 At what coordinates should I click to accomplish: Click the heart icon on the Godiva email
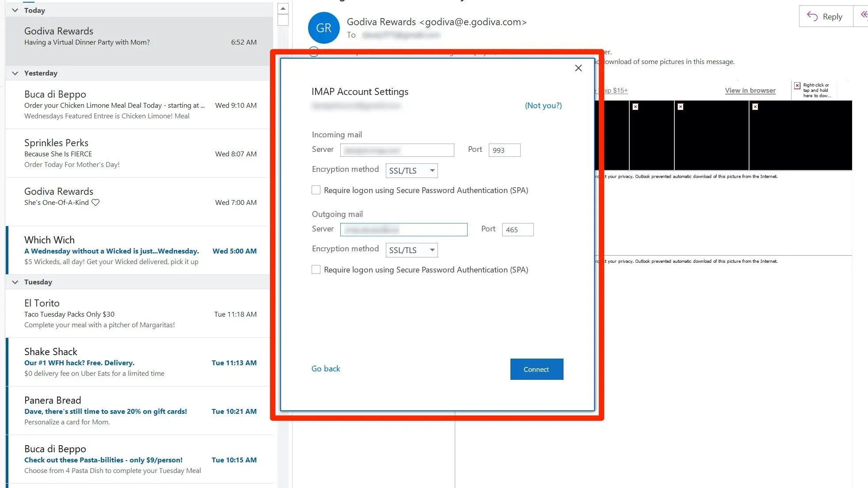[x=95, y=202]
